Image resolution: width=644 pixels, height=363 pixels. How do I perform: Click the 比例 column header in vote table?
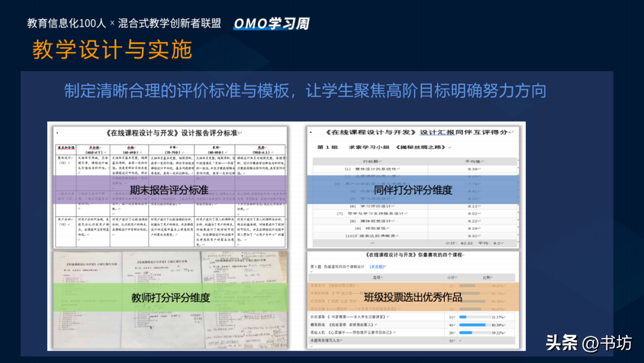click(x=488, y=278)
